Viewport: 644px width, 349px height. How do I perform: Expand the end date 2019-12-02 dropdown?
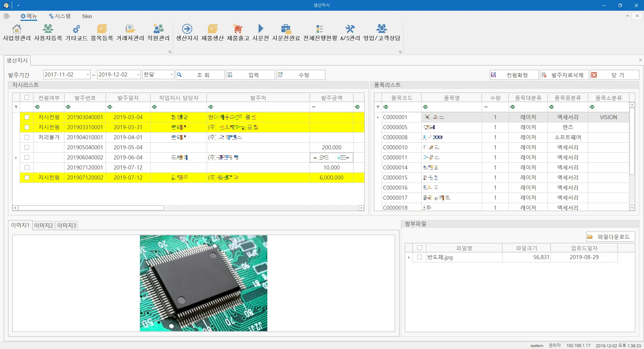click(138, 74)
